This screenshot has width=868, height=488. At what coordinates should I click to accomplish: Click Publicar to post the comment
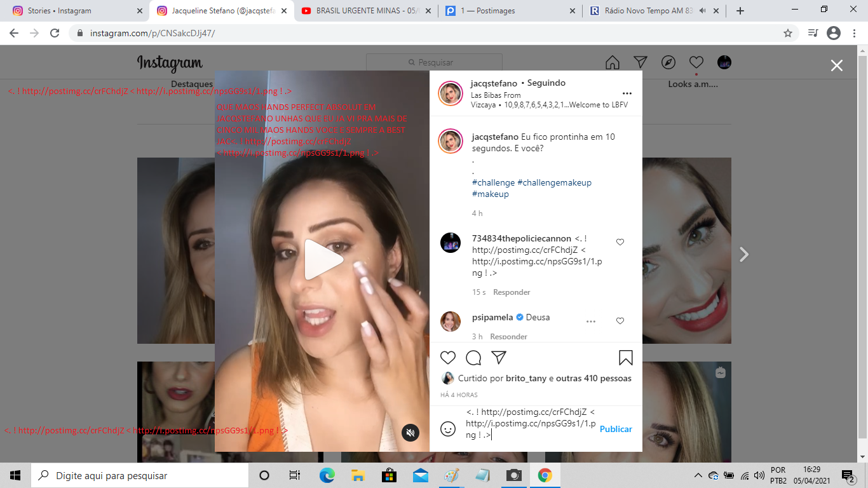click(616, 429)
